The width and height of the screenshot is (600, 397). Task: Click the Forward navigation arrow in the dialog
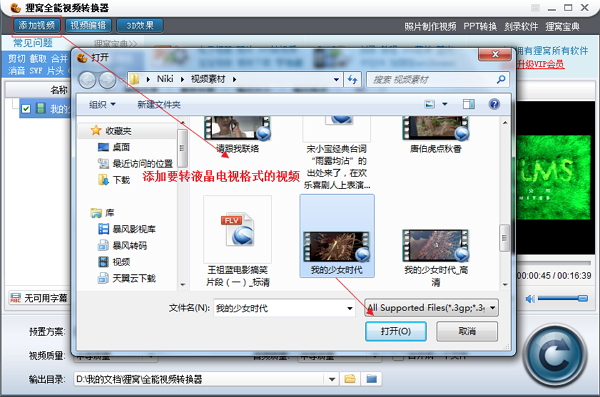pos(108,80)
